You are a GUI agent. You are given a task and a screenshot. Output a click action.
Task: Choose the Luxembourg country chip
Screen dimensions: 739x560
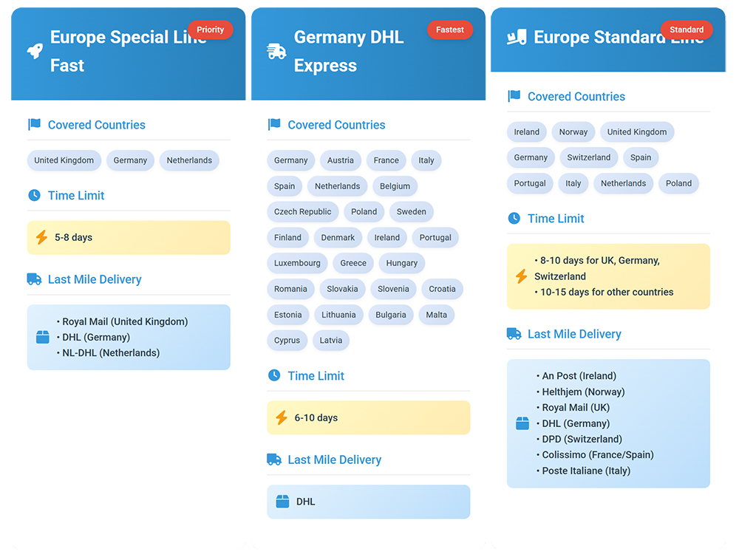pos(297,263)
